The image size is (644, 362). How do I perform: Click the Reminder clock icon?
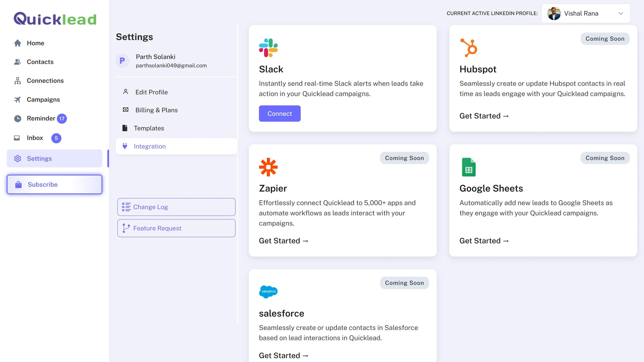[x=17, y=118]
